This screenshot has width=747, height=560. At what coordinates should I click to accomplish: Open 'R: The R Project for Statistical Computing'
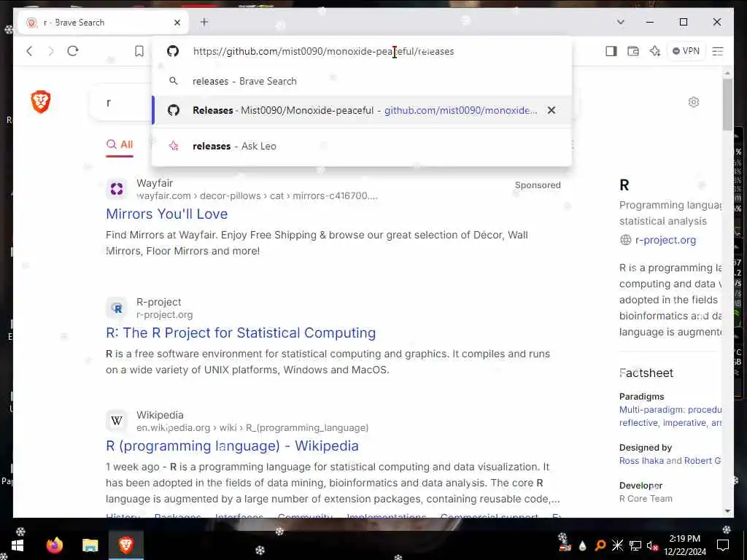(241, 332)
